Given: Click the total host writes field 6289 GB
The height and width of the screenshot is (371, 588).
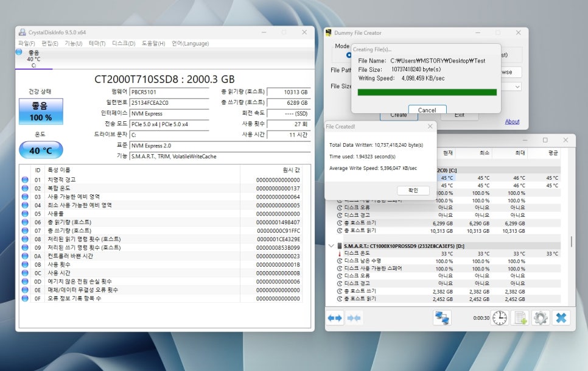Looking at the screenshot, I should click(x=289, y=103).
